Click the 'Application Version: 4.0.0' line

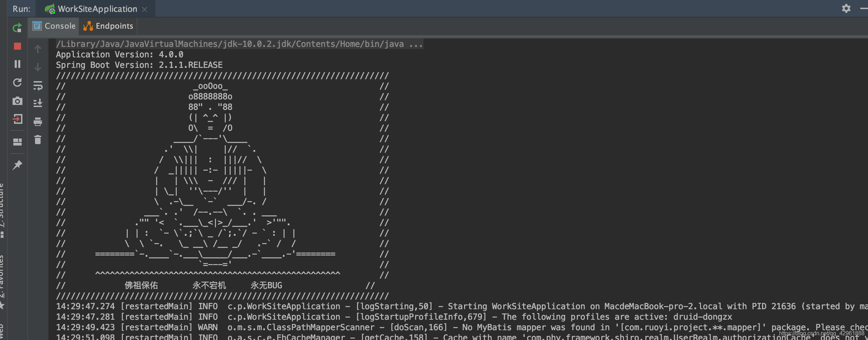(120, 55)
